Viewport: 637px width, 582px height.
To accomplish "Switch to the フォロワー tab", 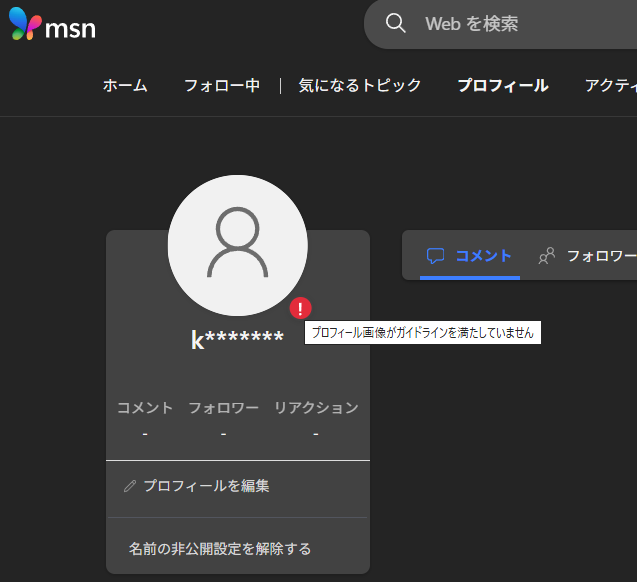I will 587,256.
